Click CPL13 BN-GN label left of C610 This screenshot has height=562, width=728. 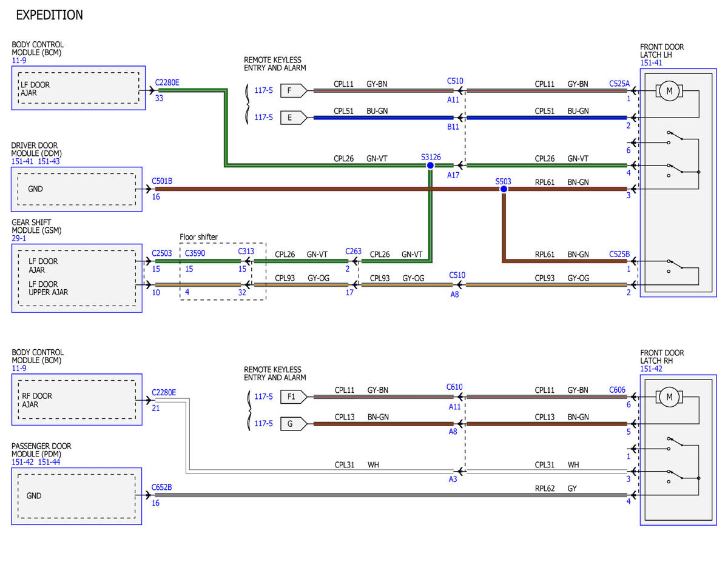361,417
